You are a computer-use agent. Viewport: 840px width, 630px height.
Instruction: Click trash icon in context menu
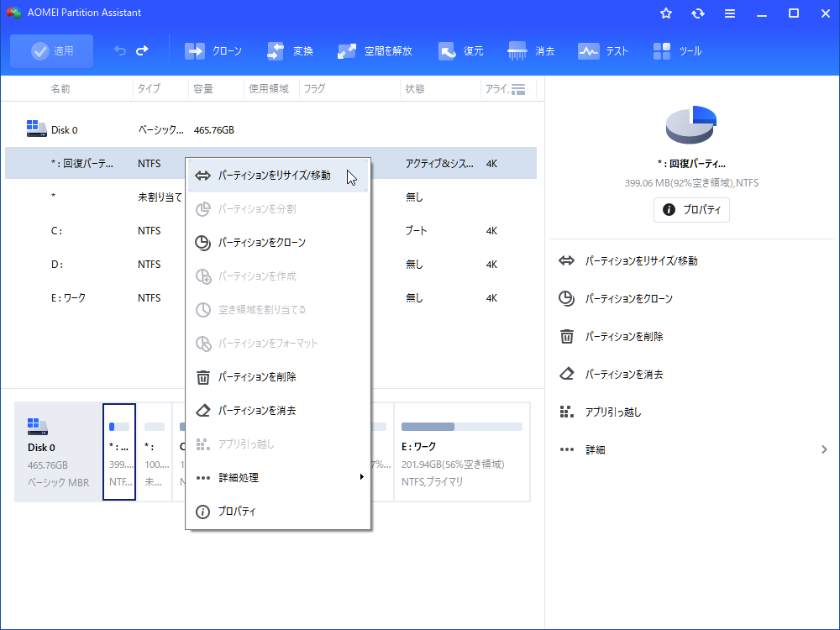click(203, 378)
